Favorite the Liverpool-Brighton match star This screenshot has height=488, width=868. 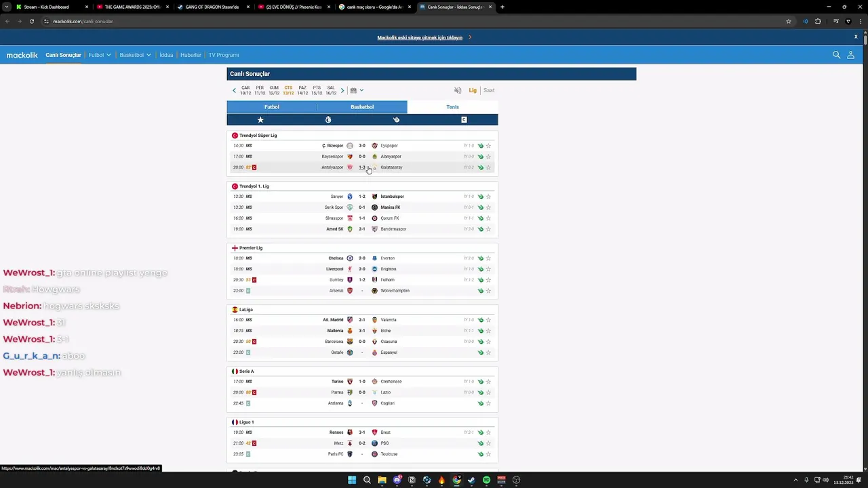click(x=488, y=269)
